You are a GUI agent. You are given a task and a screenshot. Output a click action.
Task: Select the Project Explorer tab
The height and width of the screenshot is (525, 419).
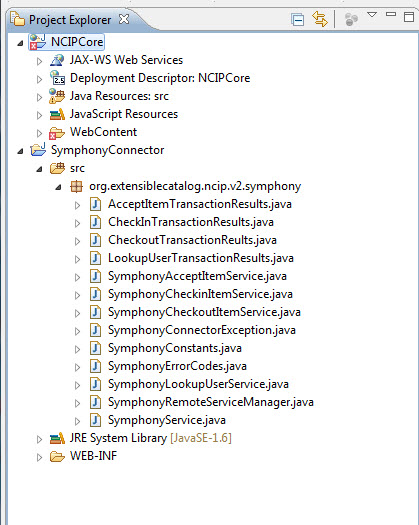70,20
